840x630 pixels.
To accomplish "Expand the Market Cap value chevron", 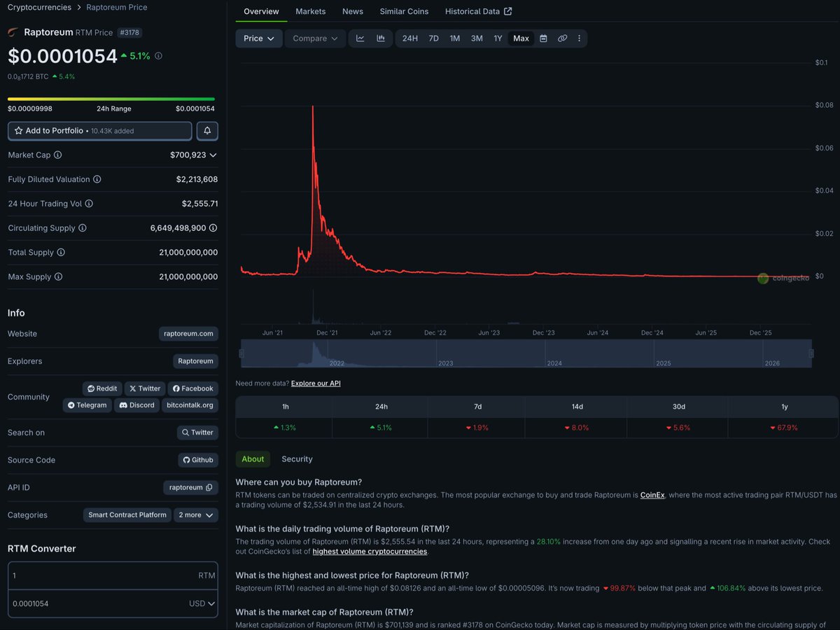I will (213, 155).
